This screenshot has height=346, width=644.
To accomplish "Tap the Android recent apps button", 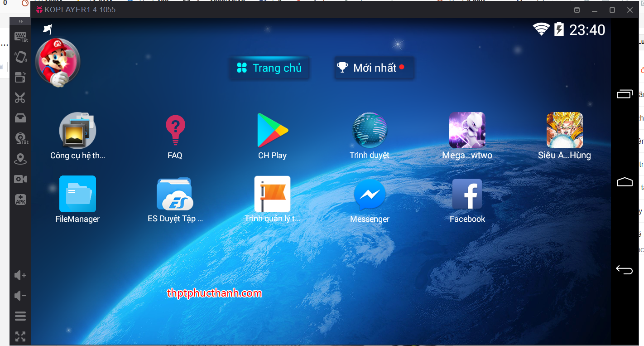I will (625, 93).
